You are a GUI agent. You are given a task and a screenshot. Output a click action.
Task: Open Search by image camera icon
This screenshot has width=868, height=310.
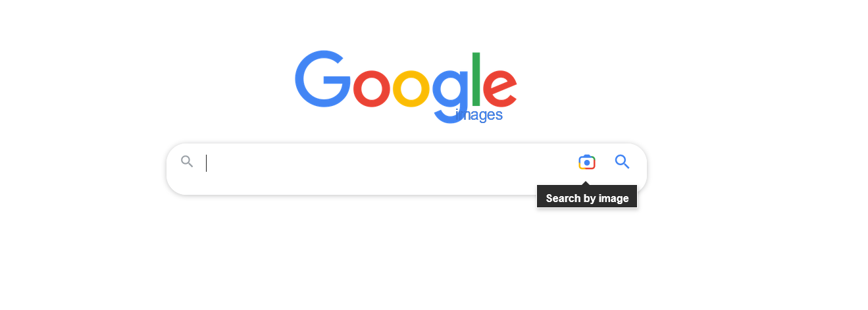pyautogui.click(x=587, y=162)
